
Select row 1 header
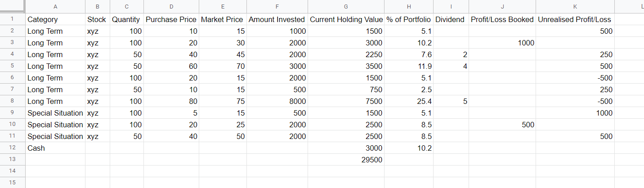[x=13, y=19]
